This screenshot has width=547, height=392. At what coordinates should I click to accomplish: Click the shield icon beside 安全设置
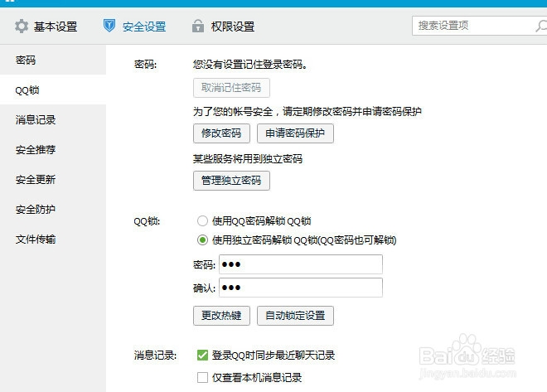coord(109,26)
